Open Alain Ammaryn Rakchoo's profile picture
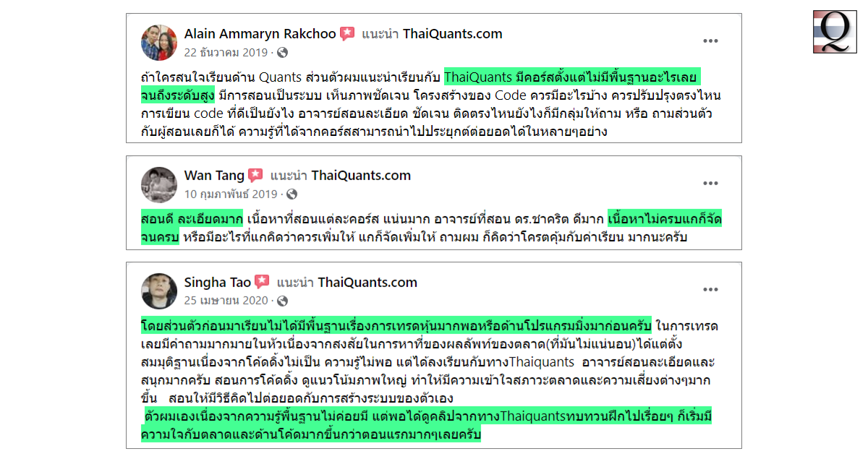 pos(159,43)
